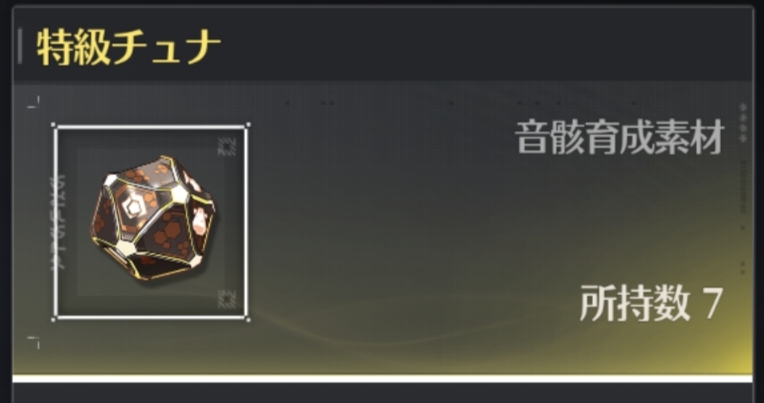Click the hatched pattern icon at the frame's lower corner
Viewport: 764px width, 403px height.
[x=227, y=299]
